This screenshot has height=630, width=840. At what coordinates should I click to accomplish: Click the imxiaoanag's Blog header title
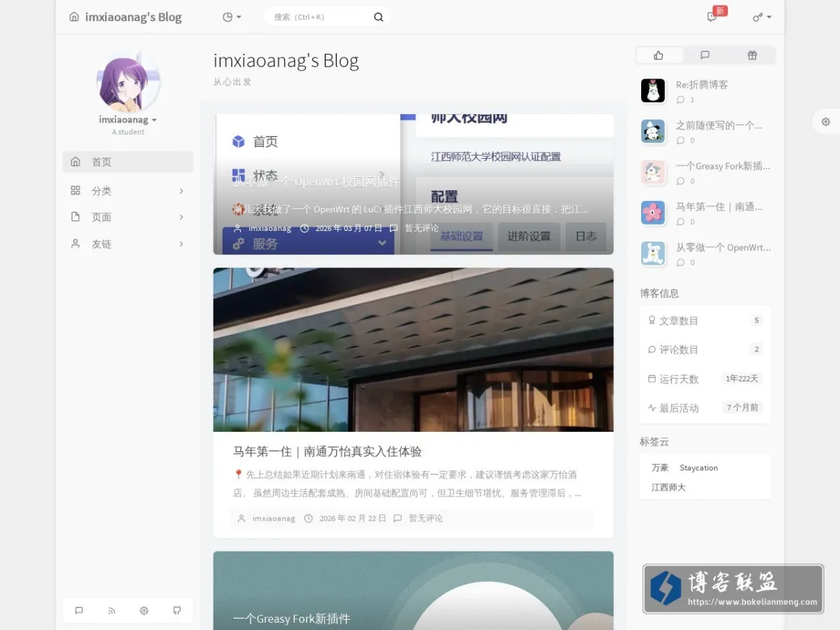tap(133, 17)
